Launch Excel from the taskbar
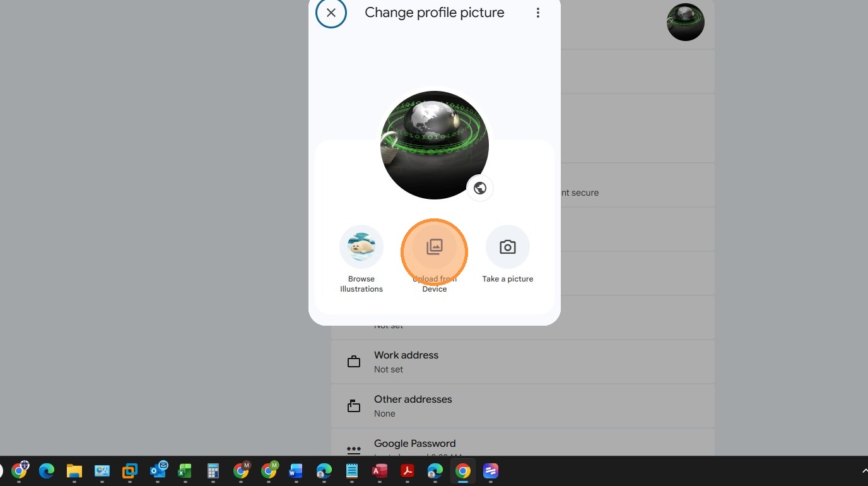This screenshot has height=486, width=868. (185, 470)
